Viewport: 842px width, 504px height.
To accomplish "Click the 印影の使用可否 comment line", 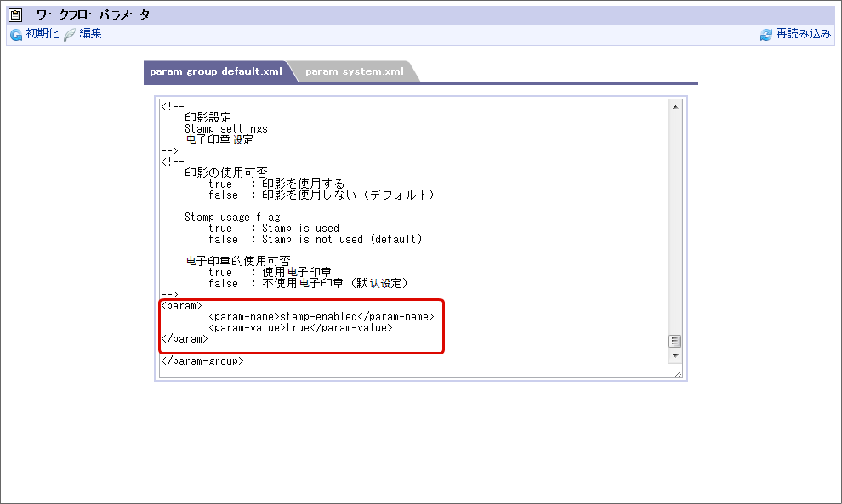I will (225, 173).
